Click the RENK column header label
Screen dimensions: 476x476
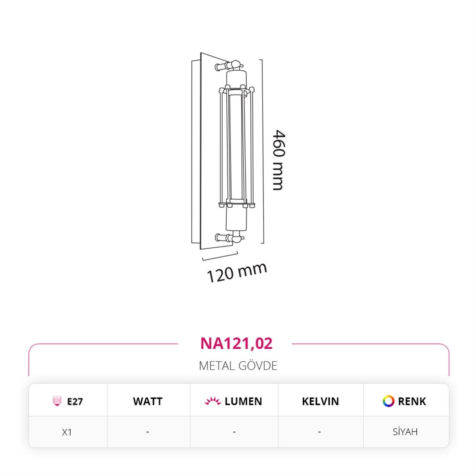412,401
